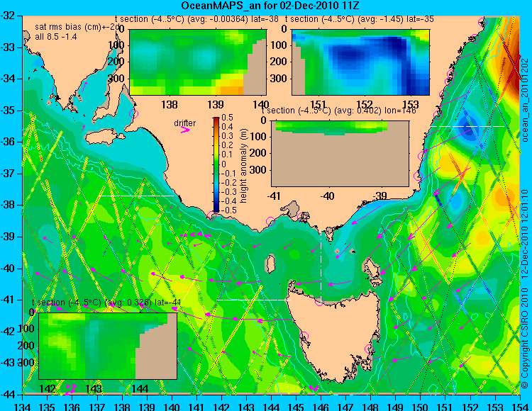
Task: Click the 'ocean_an_20101202' vertical text
Action: point(525,100)
